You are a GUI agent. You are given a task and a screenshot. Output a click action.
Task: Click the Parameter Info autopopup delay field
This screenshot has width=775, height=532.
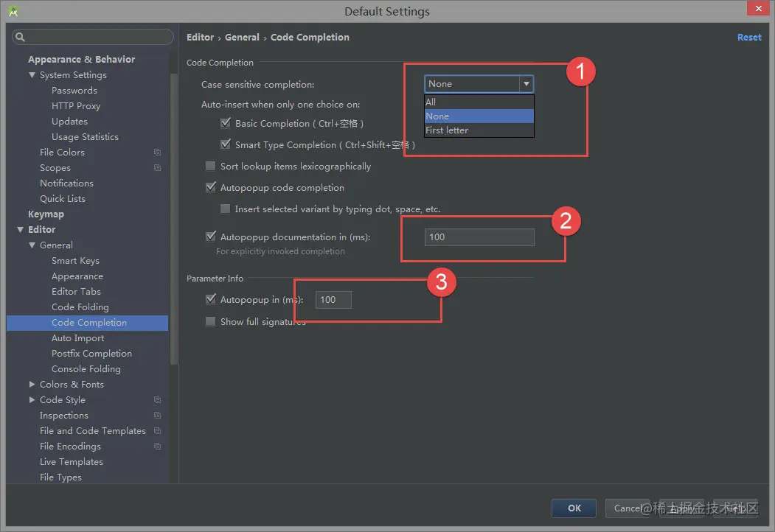tap(333, 300)
